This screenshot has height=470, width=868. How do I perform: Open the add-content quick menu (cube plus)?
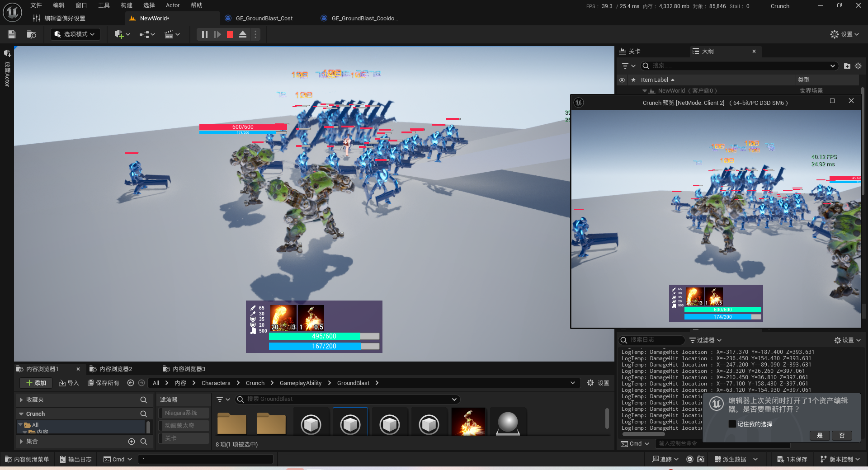(122, 34)
